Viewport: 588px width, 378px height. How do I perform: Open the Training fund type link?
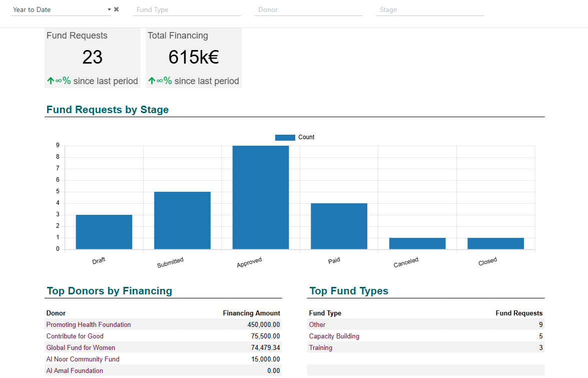tap(321, 348)
